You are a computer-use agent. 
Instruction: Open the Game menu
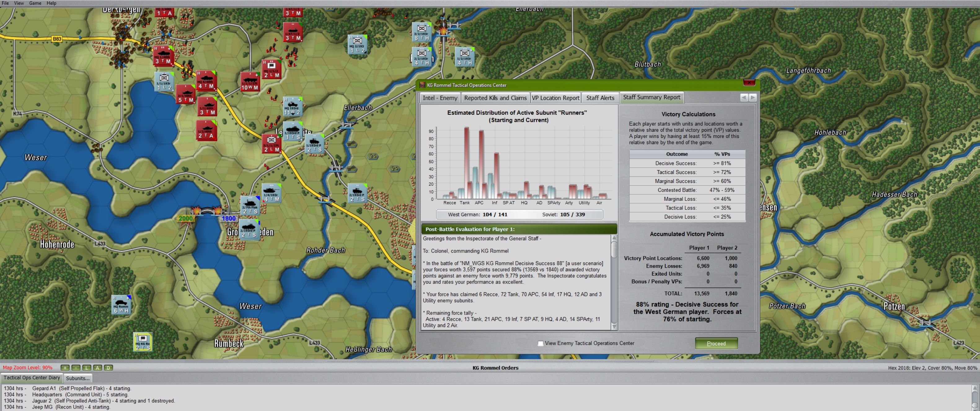[35, 3]
